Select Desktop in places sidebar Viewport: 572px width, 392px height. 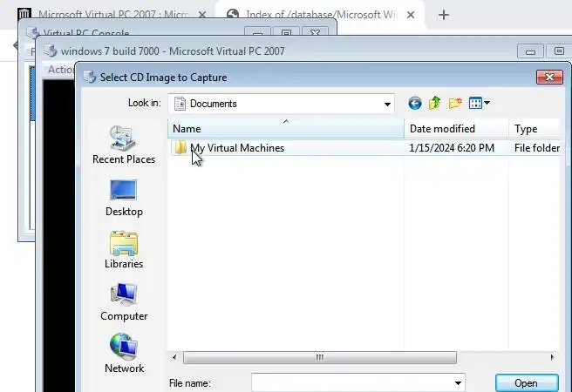(124, 198)
